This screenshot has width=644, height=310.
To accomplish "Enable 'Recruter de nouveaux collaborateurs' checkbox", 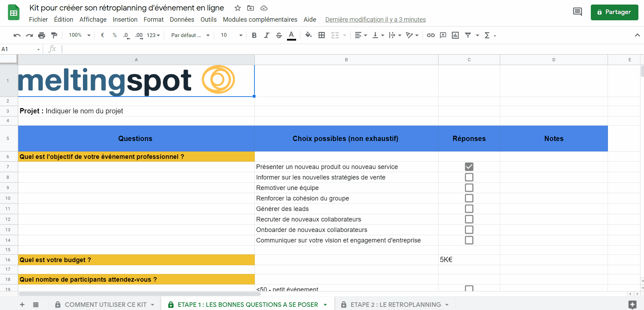I will coord(469,219).
